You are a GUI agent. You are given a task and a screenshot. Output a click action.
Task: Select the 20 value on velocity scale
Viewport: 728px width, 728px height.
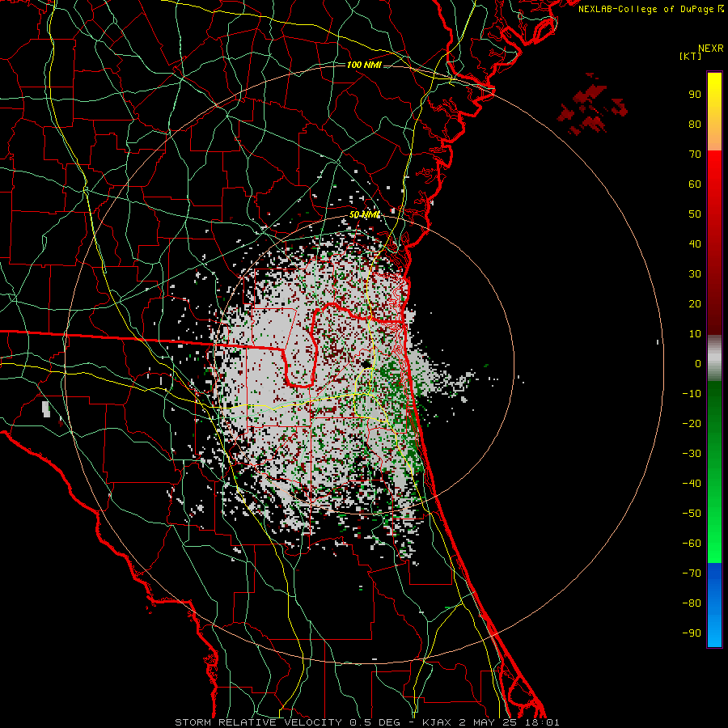tap(695, 304)
